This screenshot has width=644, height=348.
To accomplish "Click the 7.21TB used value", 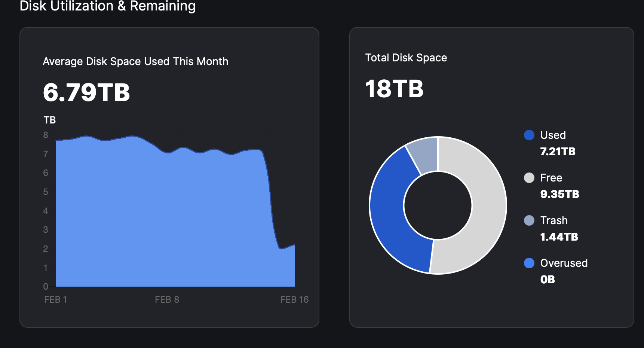I will click(x=558, y=152).
